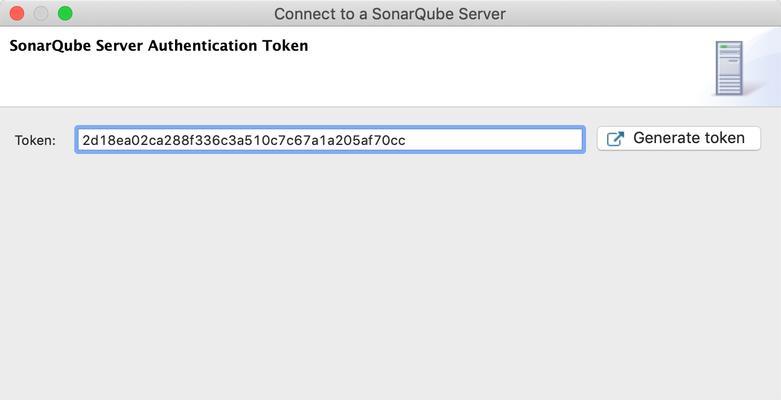Click the "Token:" field label
This screenshot has height=400, width=781.
coord(35,140)
